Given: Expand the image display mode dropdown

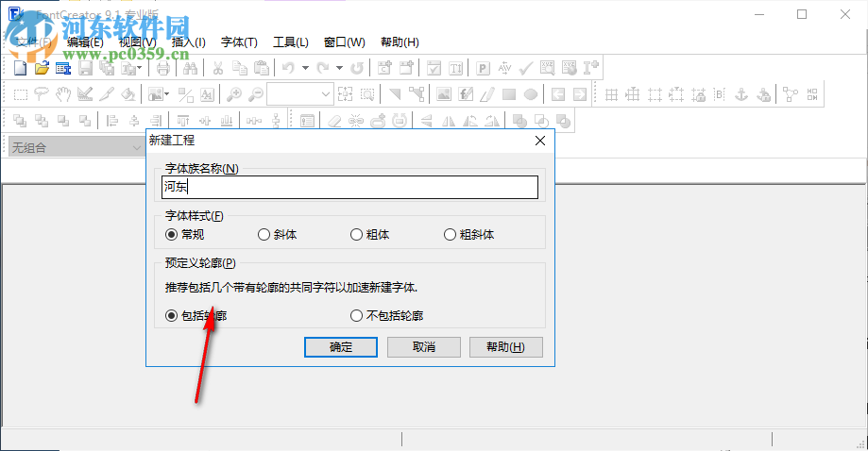Looking at the screenshot, I should pyautogui.click(x=166, y=94).
